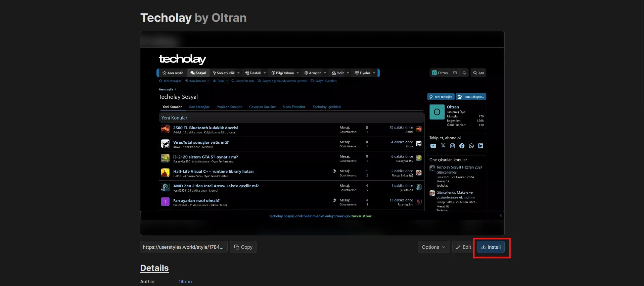The width and height of the screenshot is (644, 286).
Task: Click the purple T avatar beside Fan ayarları thread
Action: tap(165, 202)
